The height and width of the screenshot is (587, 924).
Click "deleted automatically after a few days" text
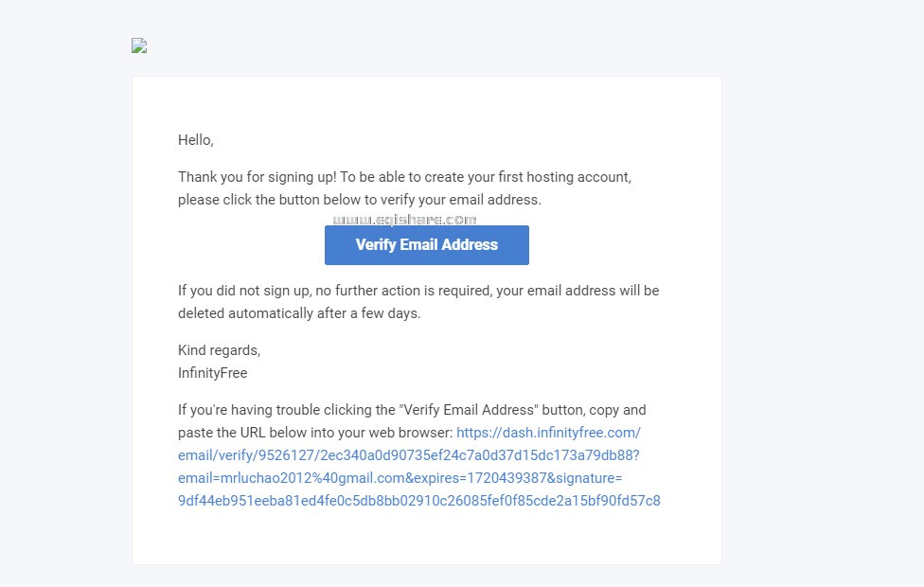299,313
